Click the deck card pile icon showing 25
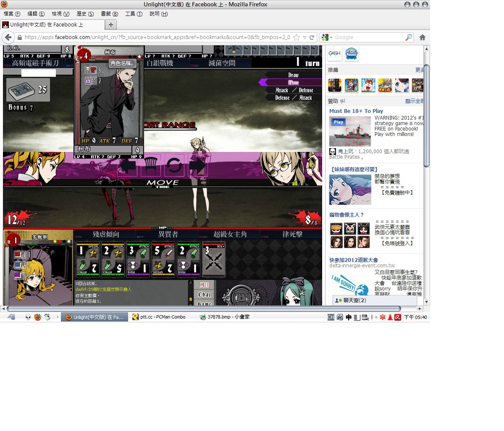This screenshot has width=504, height=431. click(x=28, y=89)
